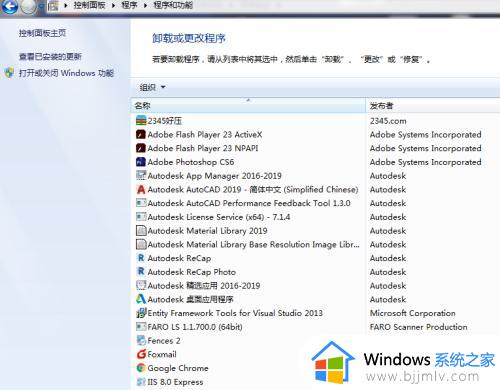Select the Google Chrome entry name
The height and width of the screenshot is (390, 500).
tap(178, 368)
